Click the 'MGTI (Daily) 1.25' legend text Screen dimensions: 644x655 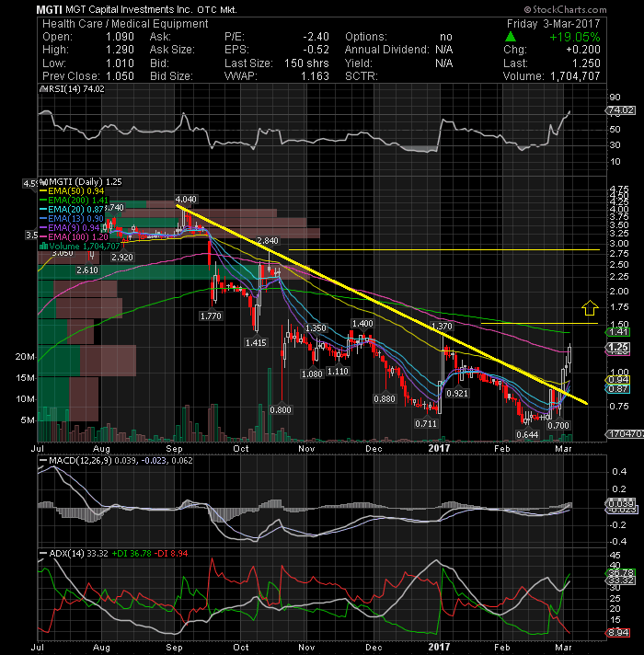coord(86,182)
